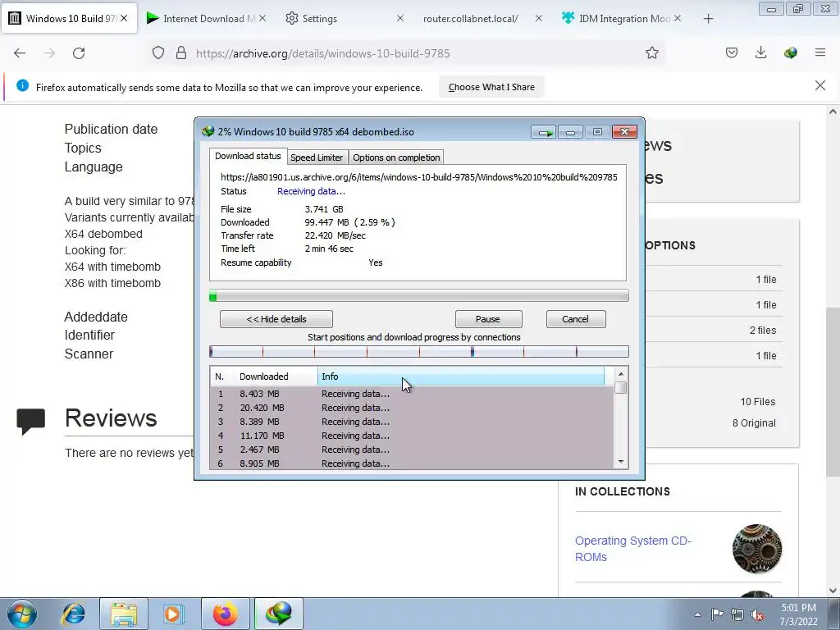840x630 pixels.
Task: Launch Internet Explorer from the taskbar
Action: (x=73, y=614)
